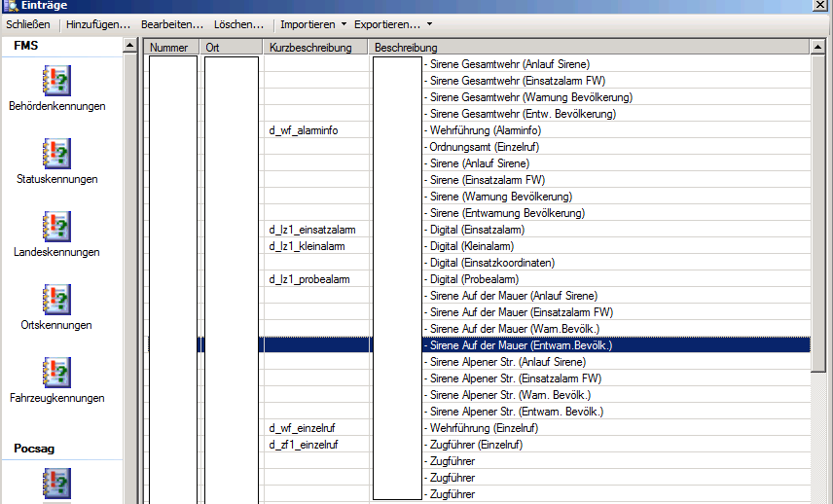Click the Nummer column header
833x504 pixels.
coord(170,47)
